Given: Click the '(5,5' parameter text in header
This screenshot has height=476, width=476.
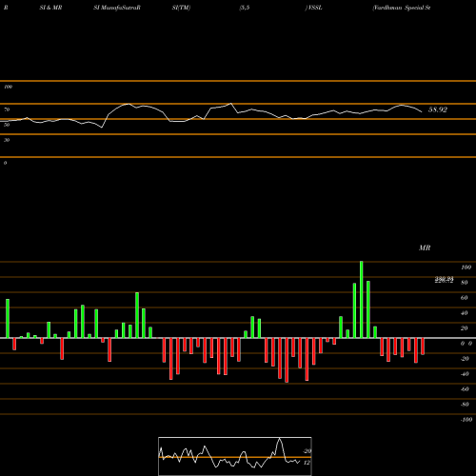Looking at the screenshot, I should coord(245,8).
